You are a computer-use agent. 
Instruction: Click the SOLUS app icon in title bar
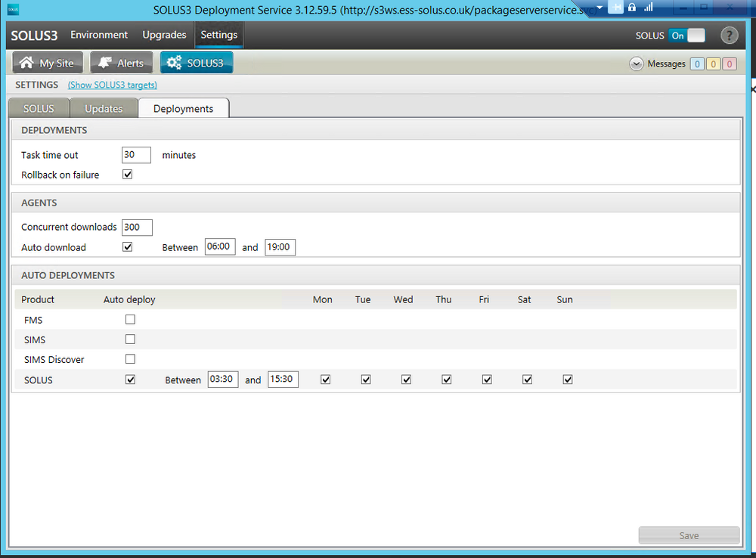(13, 9)
